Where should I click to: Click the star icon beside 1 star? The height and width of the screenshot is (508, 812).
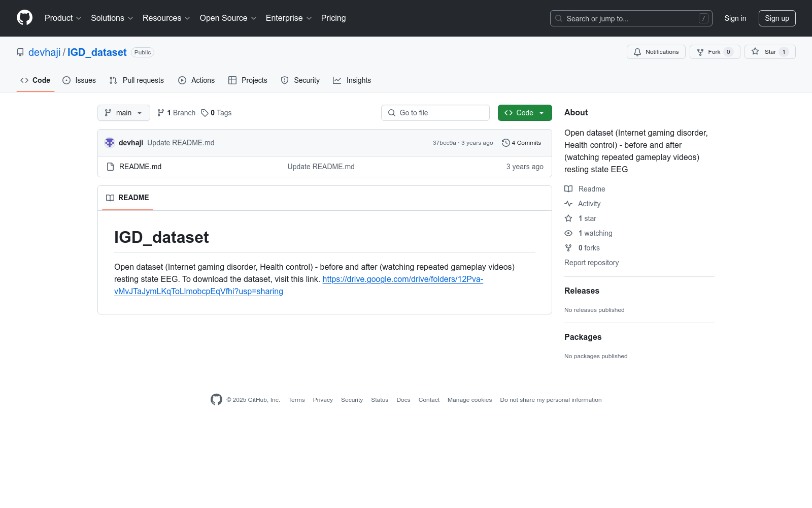pyautogui.click(x=568, y=218)
